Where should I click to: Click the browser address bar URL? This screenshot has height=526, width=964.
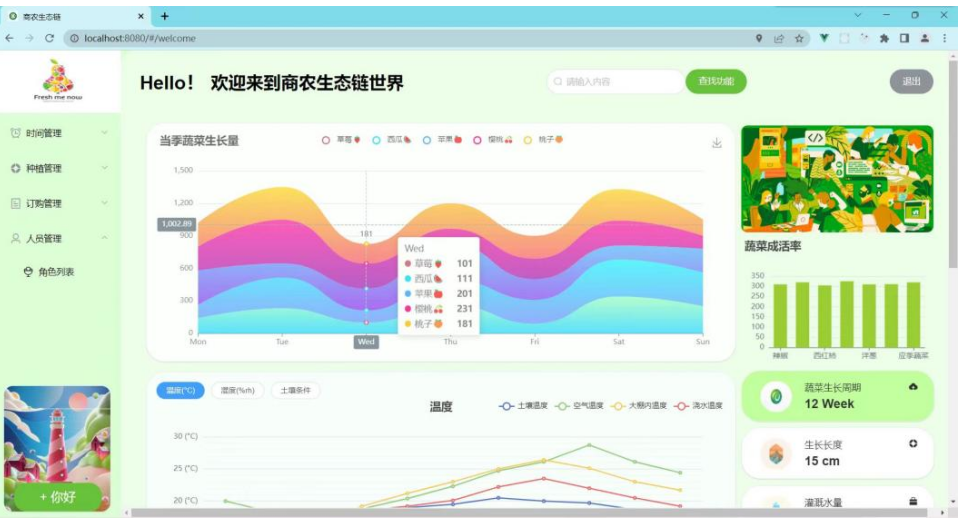[x=140, y=38]
